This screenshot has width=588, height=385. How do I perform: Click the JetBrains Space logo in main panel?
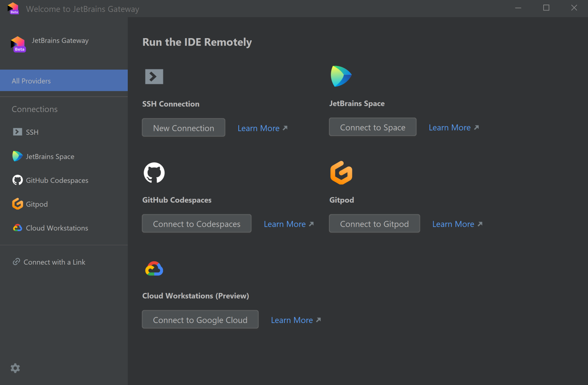341,76
